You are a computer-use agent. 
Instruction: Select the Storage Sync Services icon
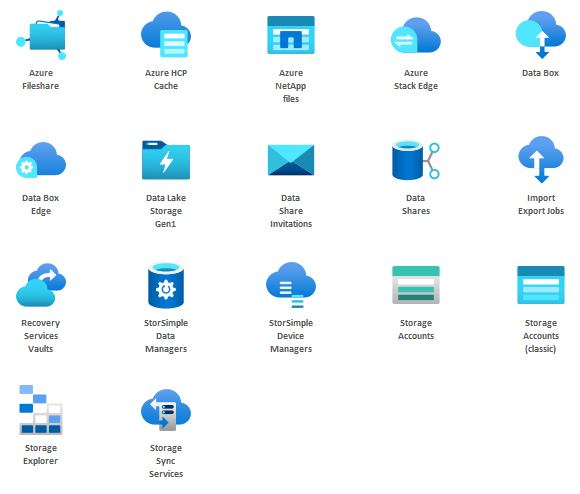[x=166, y=410]
